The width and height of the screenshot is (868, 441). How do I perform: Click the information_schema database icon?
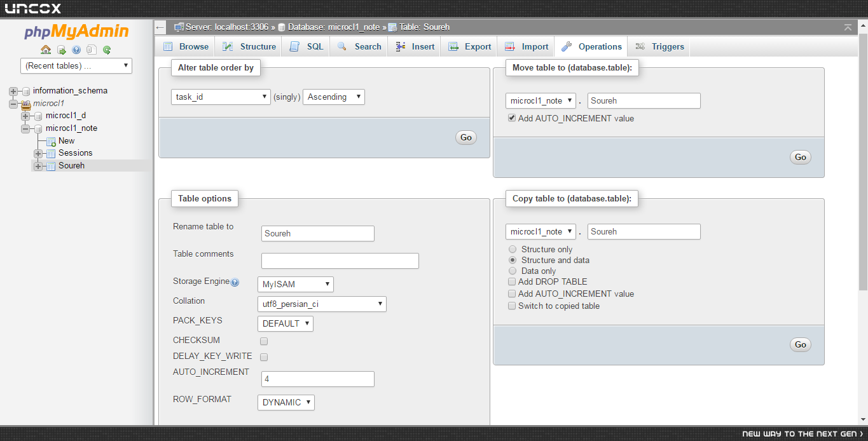(x=26, y=91)
